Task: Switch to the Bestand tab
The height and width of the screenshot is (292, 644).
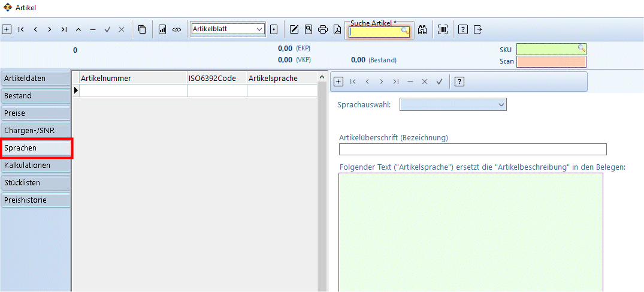Action: pos(35,96)
